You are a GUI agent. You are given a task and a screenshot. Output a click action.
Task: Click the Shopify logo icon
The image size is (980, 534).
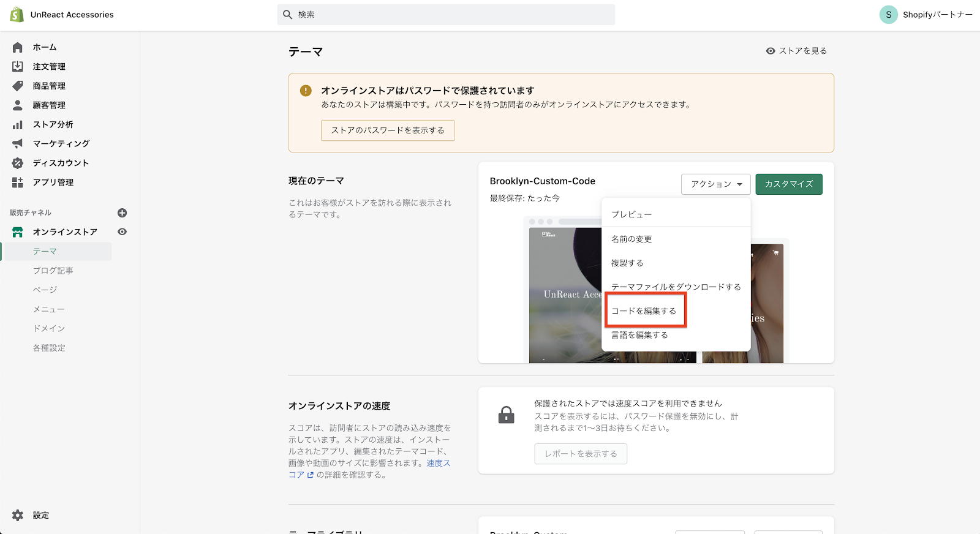pyautogui.click(x=17, y=15)
